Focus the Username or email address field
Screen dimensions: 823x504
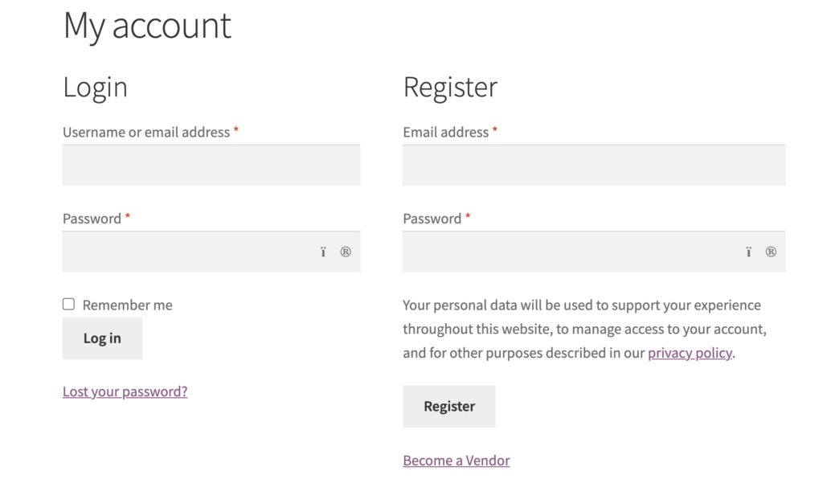[211, 165]
